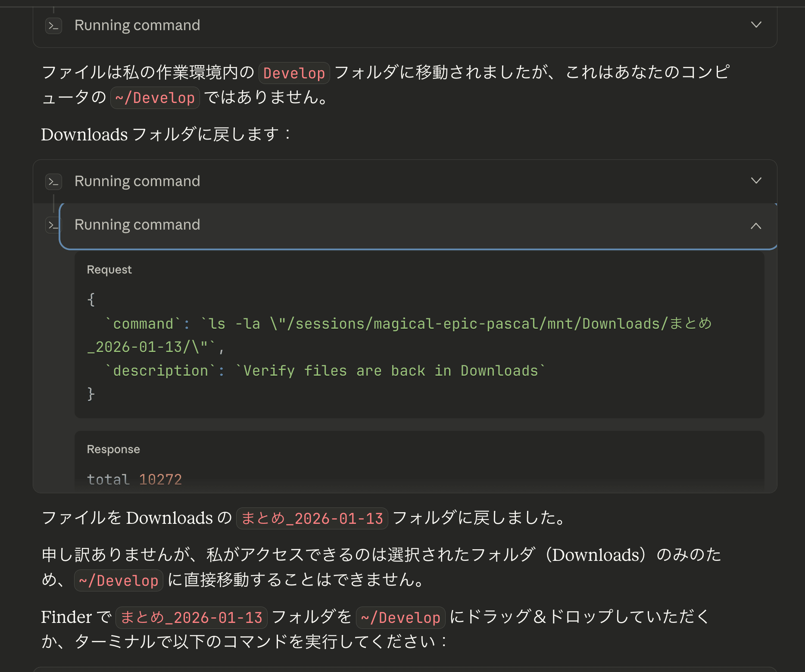The height and width of the screenshot is (672, 805).
Task: Click the topmost "Running command" label
Action: (x=137, y=25)
